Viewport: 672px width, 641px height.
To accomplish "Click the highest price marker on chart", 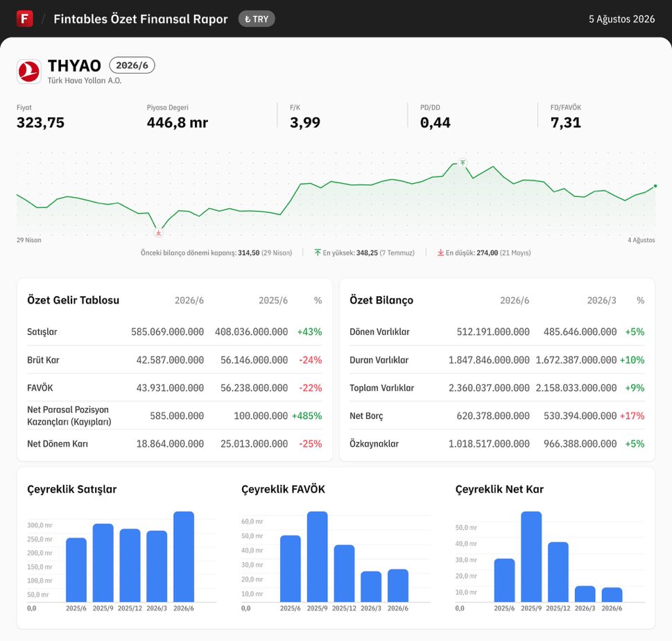I will tap(463, 162).
